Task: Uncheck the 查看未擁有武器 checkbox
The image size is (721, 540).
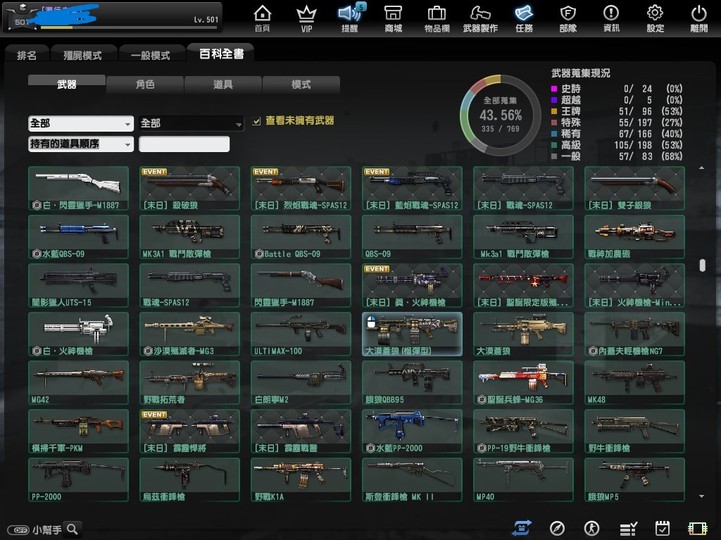Action: point(257,121)
